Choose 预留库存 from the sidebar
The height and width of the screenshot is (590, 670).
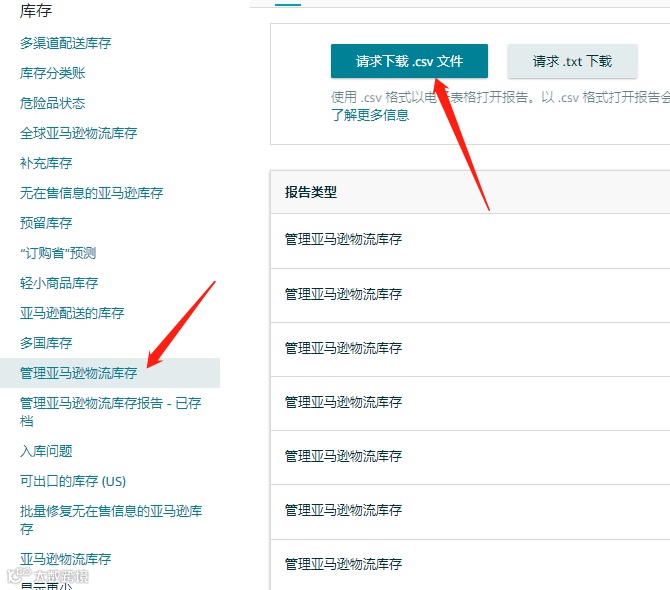[46, 223]
